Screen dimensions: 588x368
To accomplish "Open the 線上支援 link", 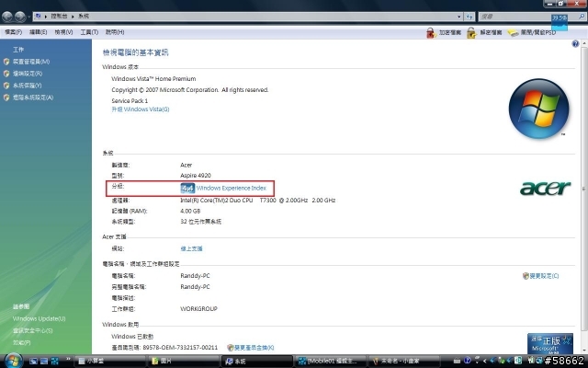I will point(191,248).
